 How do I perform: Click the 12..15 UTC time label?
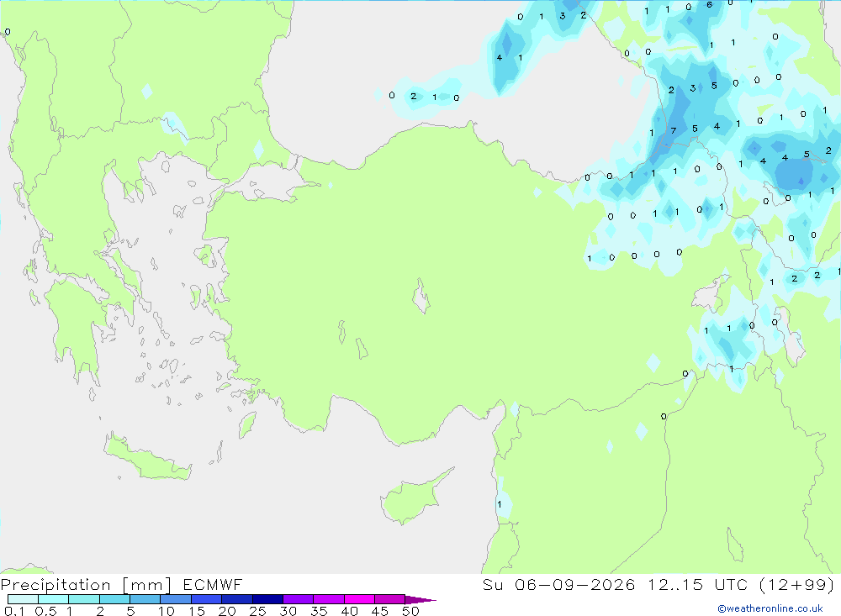pyautogui.click(x=696, y=584)
